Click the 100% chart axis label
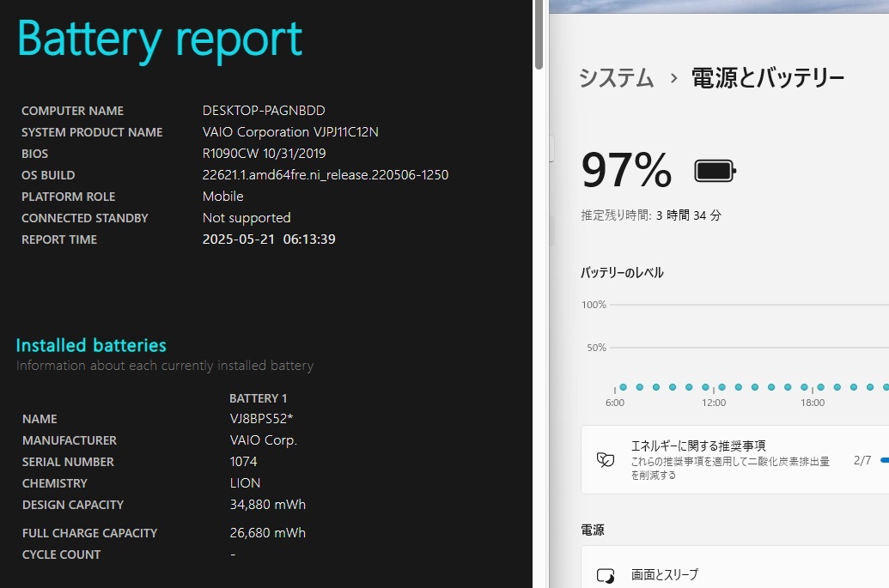The height and width of the screenshot is (588, 889). pos(594,305)
